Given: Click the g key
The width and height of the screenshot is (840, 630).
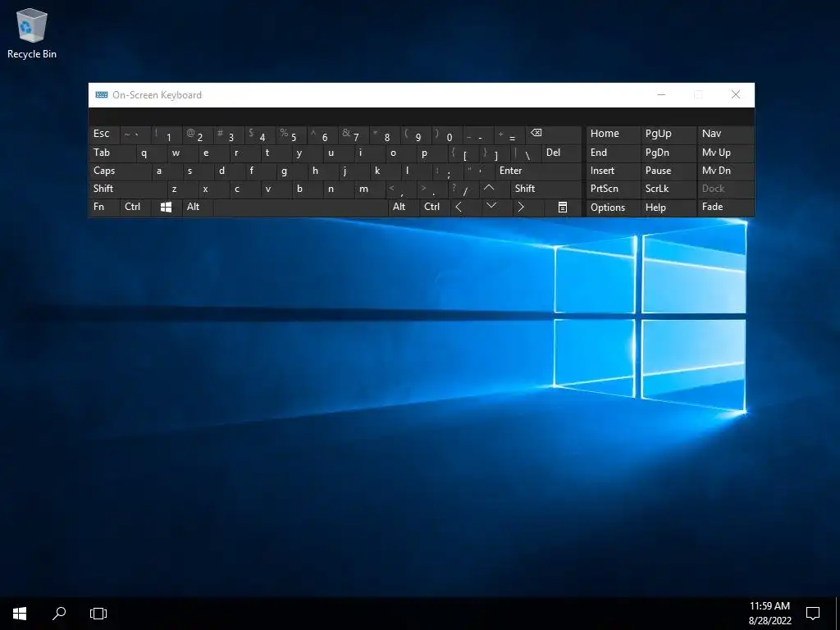Looking at the screenshot, I should coord(291,171).
